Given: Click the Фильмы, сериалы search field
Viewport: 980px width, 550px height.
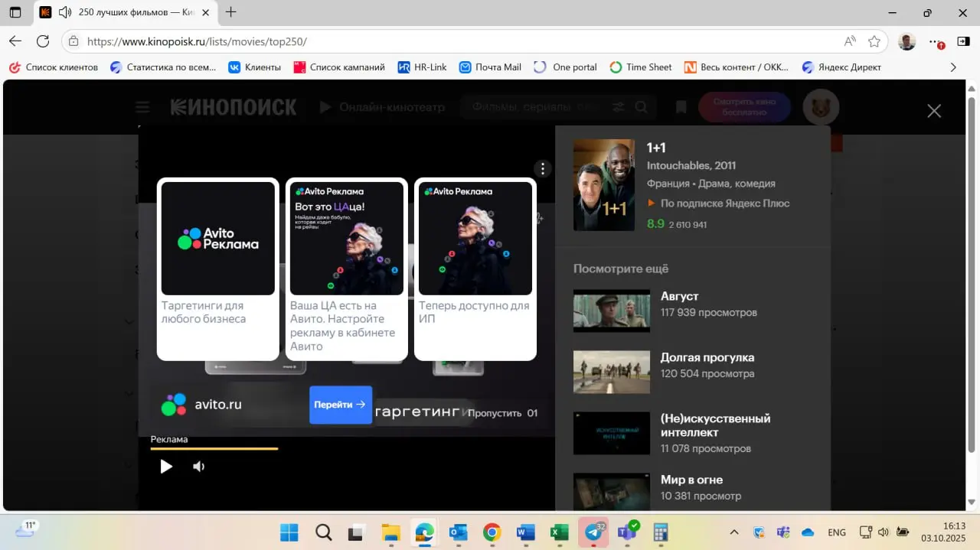Looking at the screenshot, I should pyautogui.click(x=536, y=108).
